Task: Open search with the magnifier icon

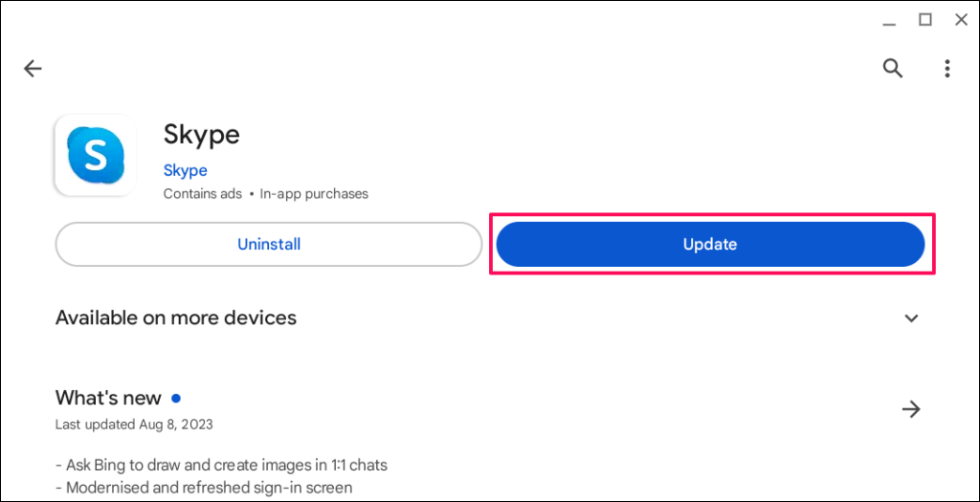Action: (x=893, y=68)
